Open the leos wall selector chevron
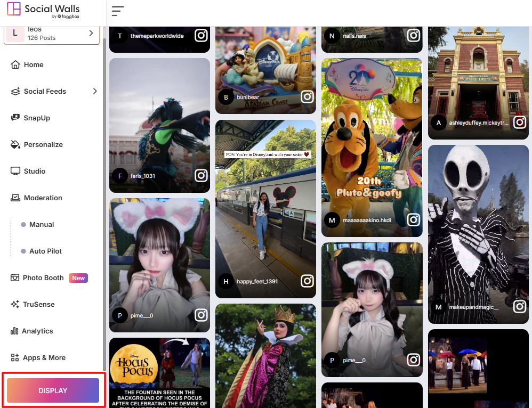The width and height of the screenshot is (532, 408). [x=91, y=33]
